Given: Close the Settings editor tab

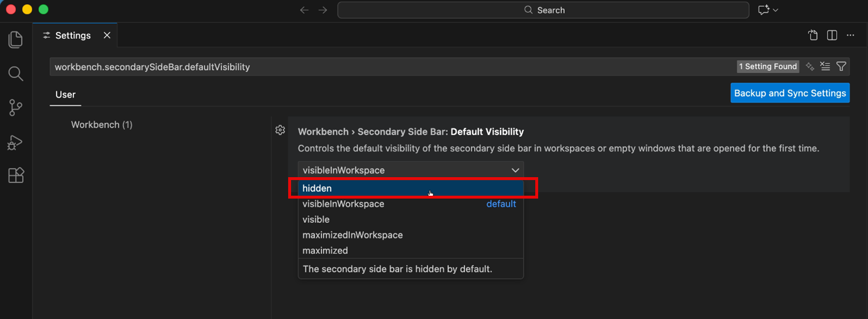Looking at the screenshot, I should coord(107,35).
